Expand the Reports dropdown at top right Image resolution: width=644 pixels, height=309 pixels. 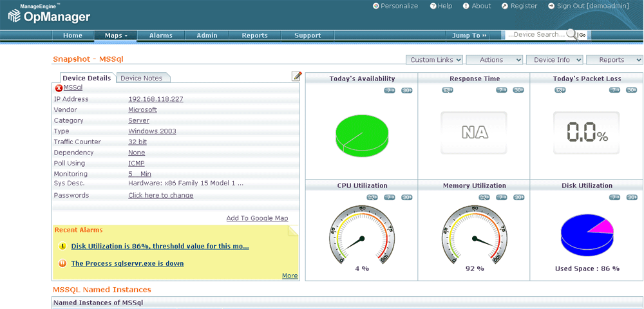(x=614, y=60)
